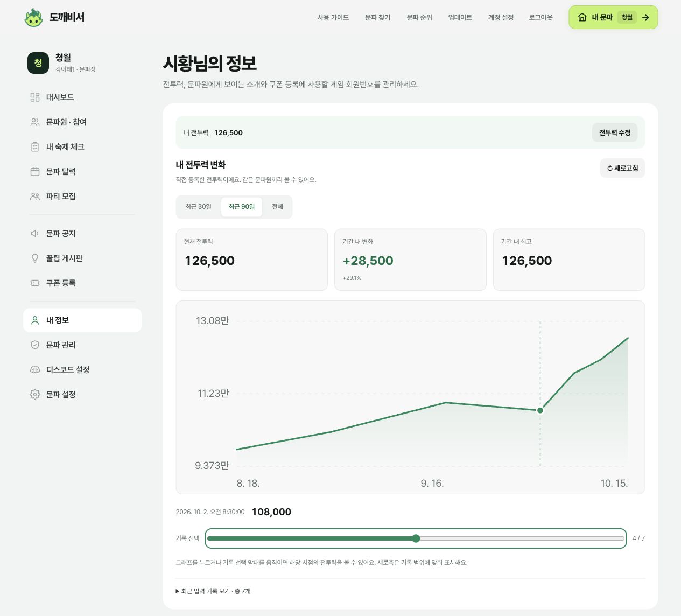Open 업데이트 in top navigation
This screenshot has width=681, height=616.
(x=460, y=17)
